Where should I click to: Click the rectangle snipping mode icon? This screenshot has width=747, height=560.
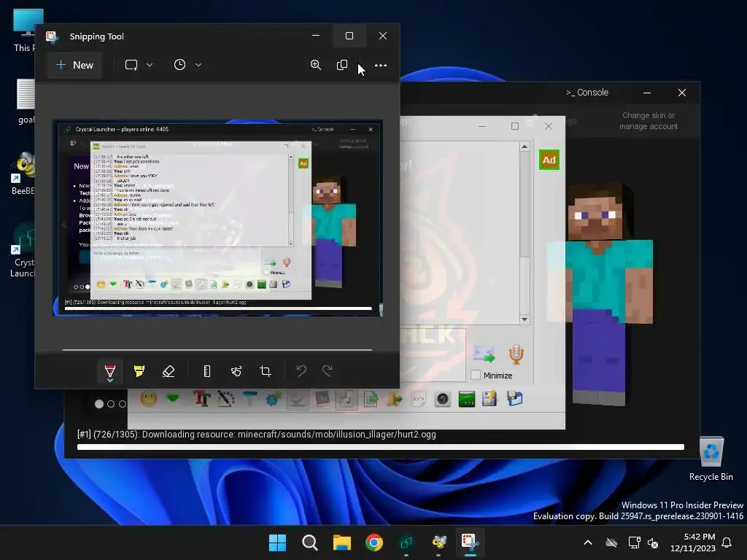(x=131, y=65)
